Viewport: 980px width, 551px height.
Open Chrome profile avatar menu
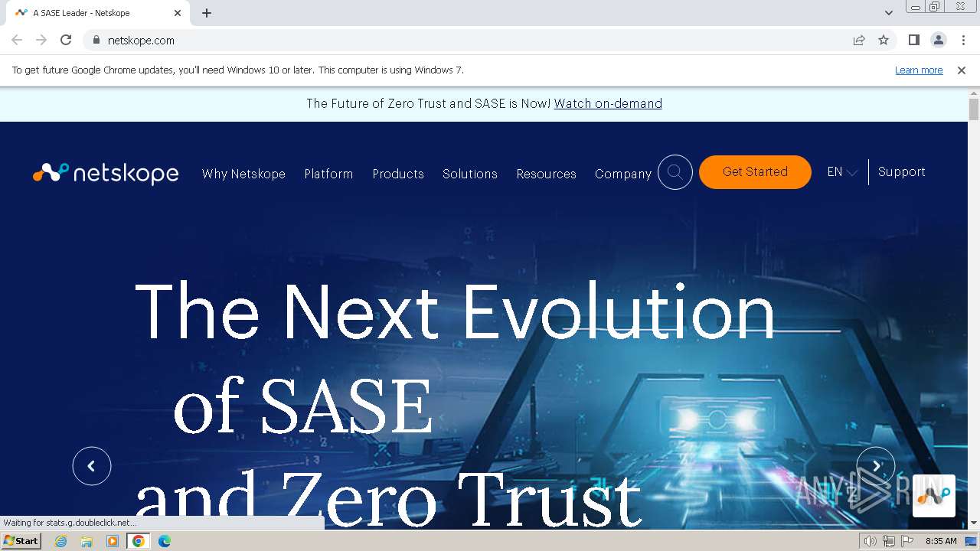(x=938, y=40)
